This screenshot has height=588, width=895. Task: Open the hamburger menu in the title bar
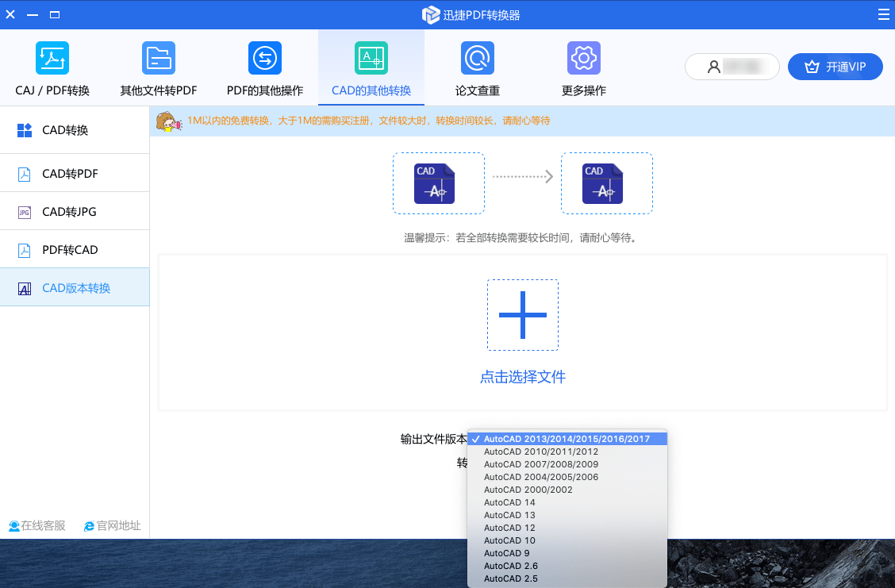tap(883, 14)
